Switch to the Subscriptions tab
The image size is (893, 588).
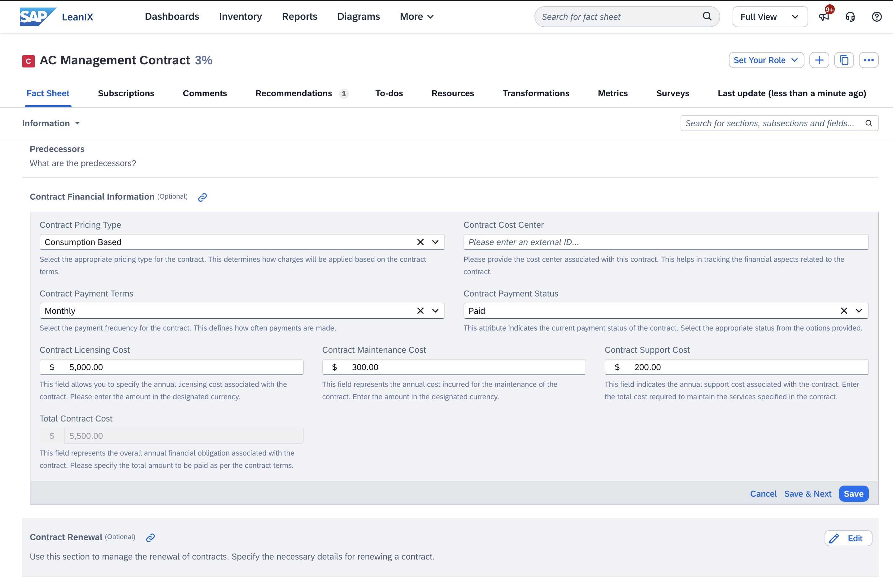(x=126, y=93)
